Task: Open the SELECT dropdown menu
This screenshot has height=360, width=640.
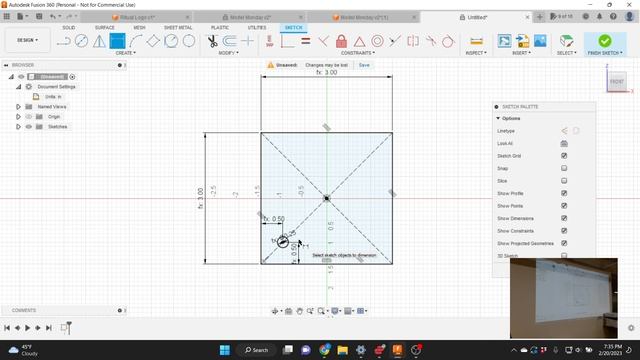Action: (x=567, y=53)
